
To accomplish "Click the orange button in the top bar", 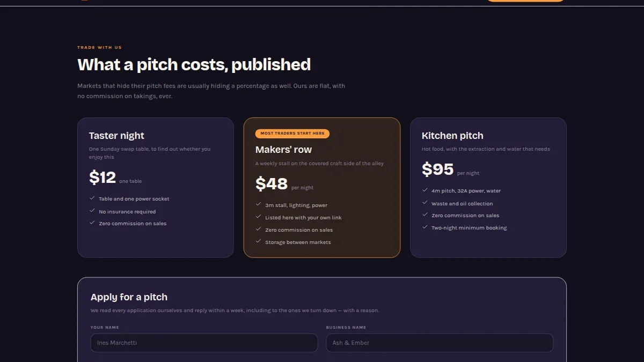I will click(x=525, y=1).
